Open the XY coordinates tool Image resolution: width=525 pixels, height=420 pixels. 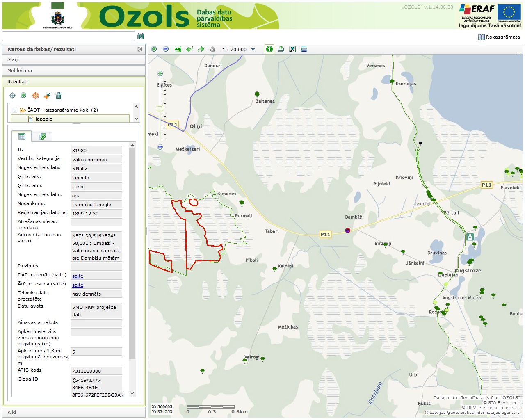[292, 49]
